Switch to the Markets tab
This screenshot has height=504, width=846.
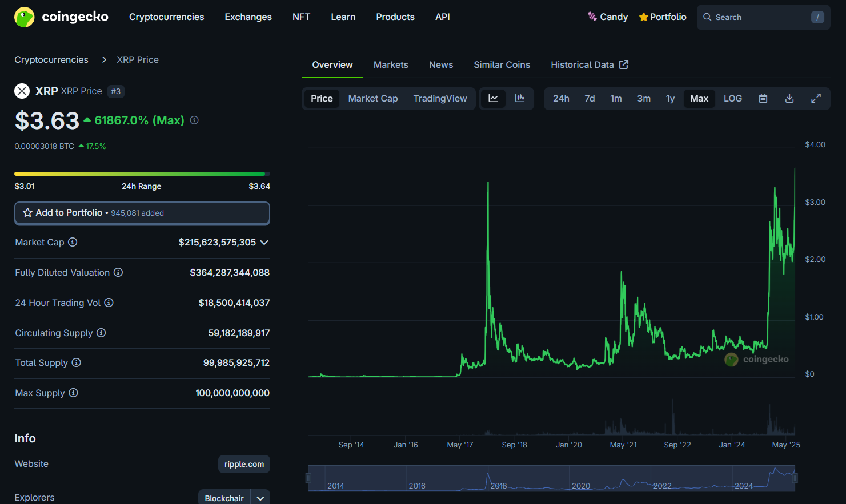(x=391, y=64)
